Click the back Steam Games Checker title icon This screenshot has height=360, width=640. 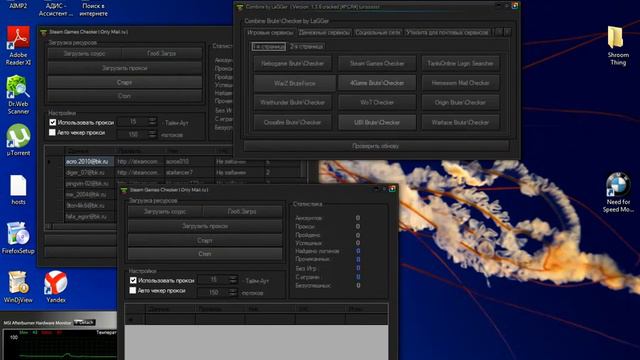[x=44, y=32]
